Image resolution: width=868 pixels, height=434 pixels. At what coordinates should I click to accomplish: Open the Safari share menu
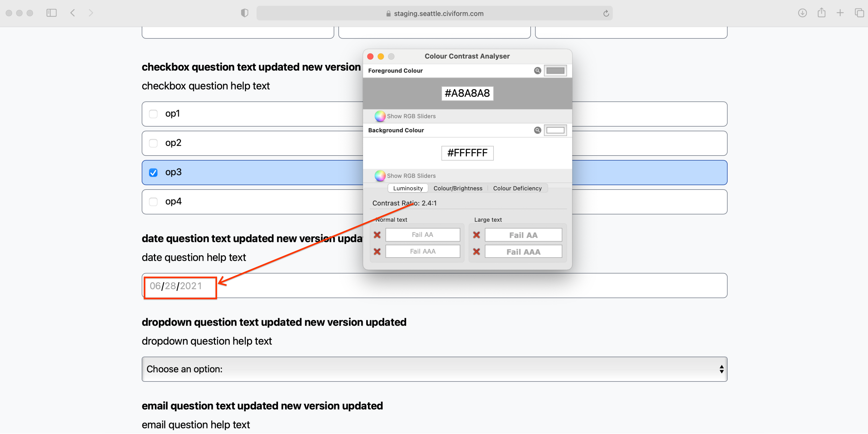click(821, 13)
